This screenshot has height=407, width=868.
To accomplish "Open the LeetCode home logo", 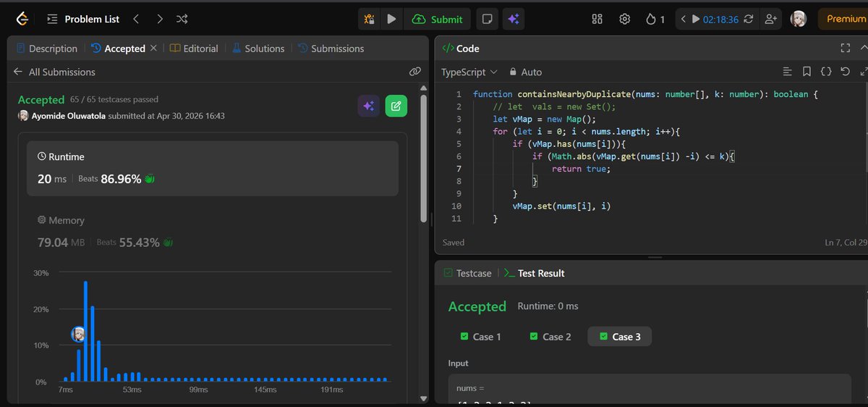I will pos(21,19).
